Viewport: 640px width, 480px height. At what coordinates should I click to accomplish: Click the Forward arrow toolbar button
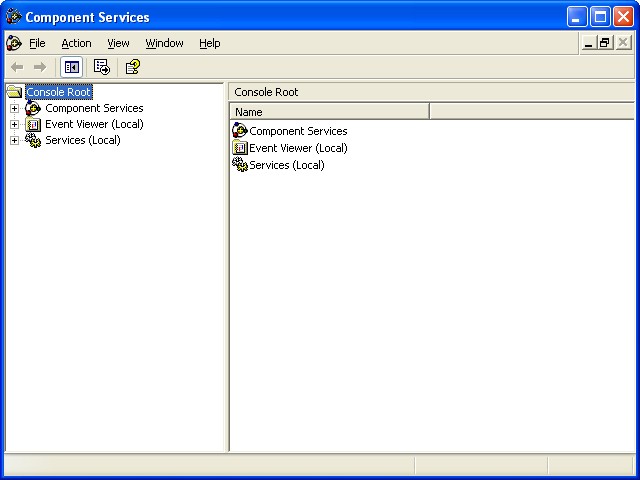pos(40,67)
